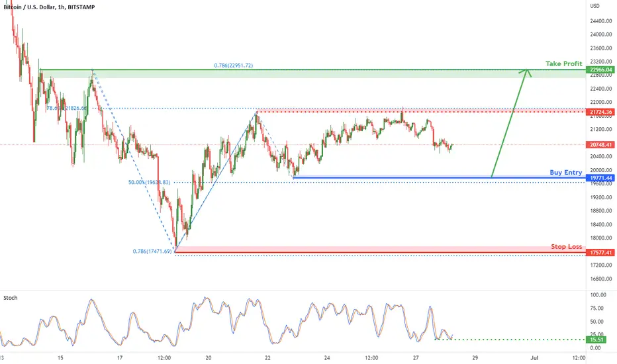Click the 18000.00 price axis label
Viewport: 617px width, 364px height.
(x=601, y=238)
